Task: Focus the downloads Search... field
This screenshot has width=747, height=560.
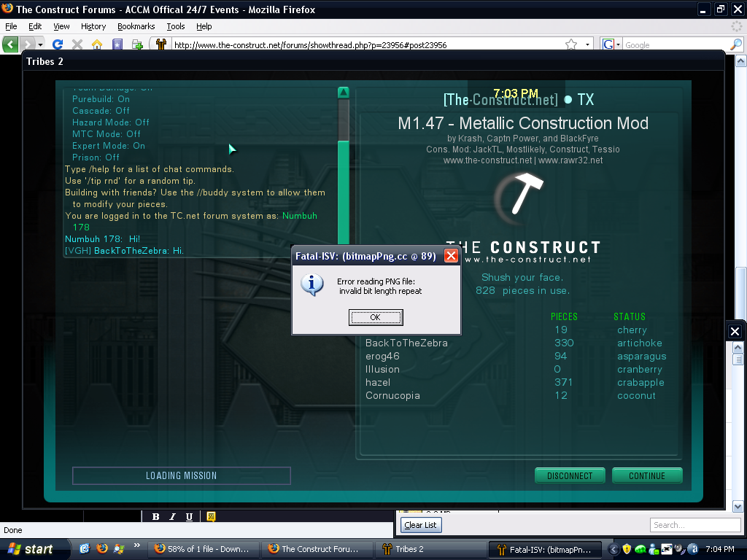Action: tap(695, 525)
